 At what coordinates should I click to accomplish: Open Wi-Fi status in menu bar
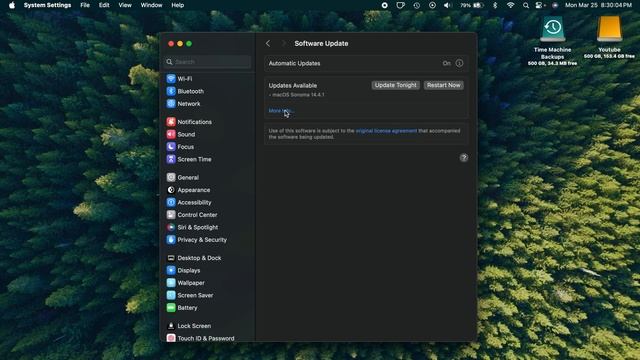point(510,5)
